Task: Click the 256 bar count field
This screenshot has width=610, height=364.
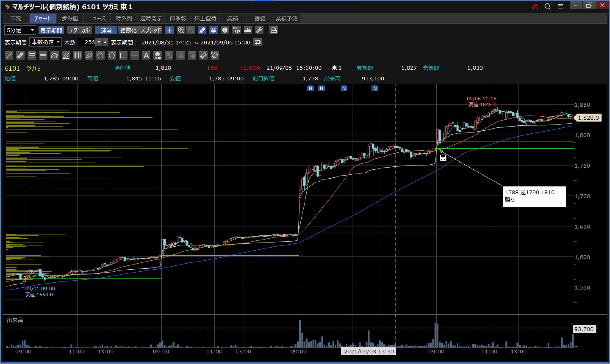Action: [x=87, y=42]
